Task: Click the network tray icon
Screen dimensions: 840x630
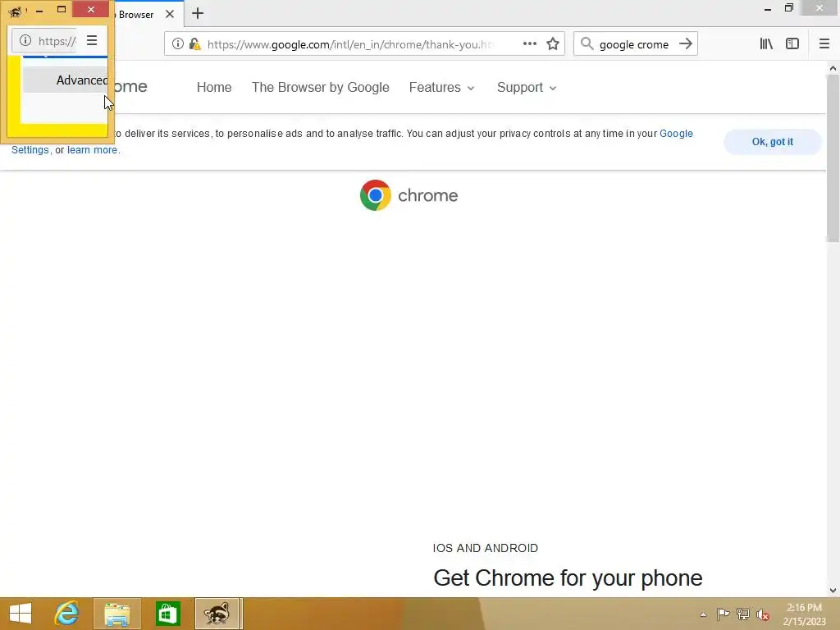Action: (743, 614)
